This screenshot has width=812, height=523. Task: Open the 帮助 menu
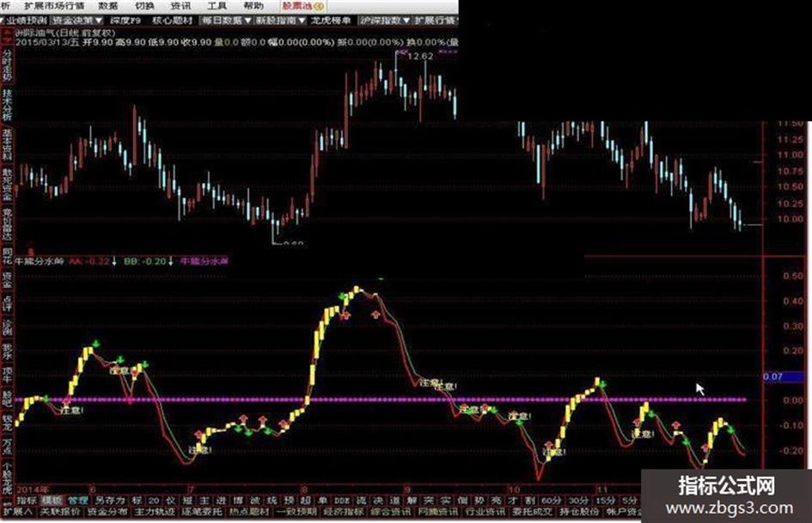[253, 6]
